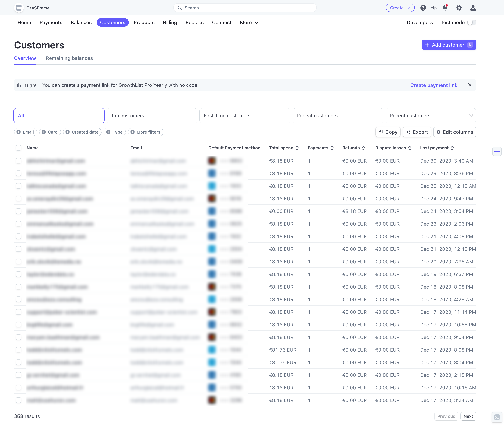This screenshot has height=426, width=504.
Task: Click the Next page button
Action: coord(468,416)
